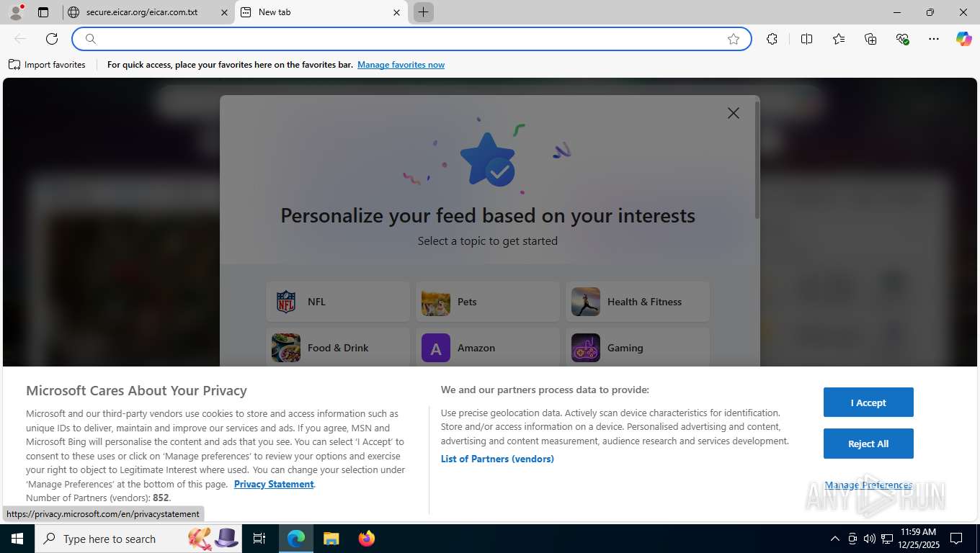980x553 pixels.
Task: Open a new tab with plus button
Action: (424, 12)
